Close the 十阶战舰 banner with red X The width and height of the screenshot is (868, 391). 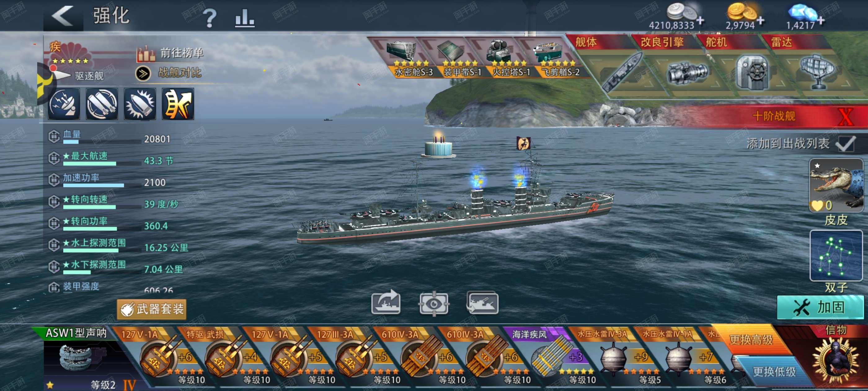tap(845, 116)
